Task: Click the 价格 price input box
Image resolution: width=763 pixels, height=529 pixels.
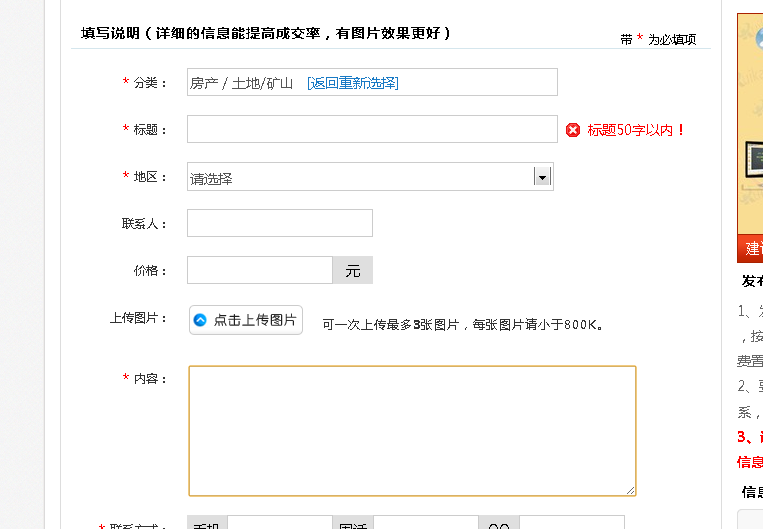Action: click(x=259, y=270)
